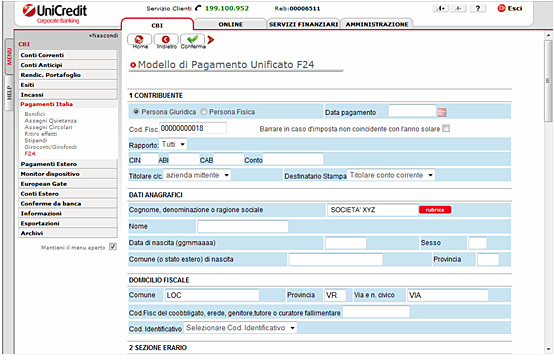Click the Cod. Fisc. input field
Screen dimensions: 554x360
193,128
